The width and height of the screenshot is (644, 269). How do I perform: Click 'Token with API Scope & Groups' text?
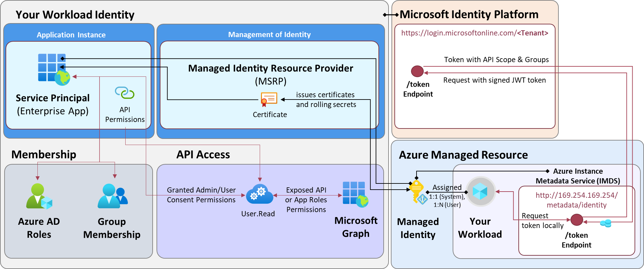(496, 60)
